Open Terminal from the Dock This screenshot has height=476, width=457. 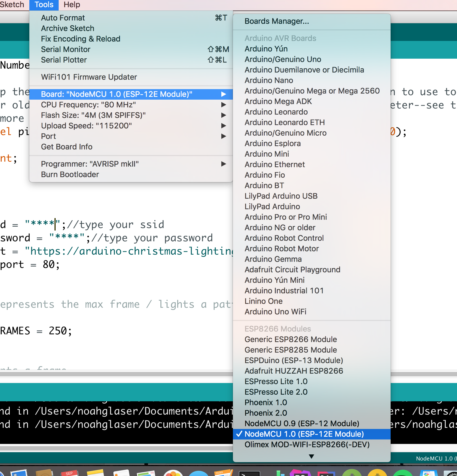coord(249,473)
